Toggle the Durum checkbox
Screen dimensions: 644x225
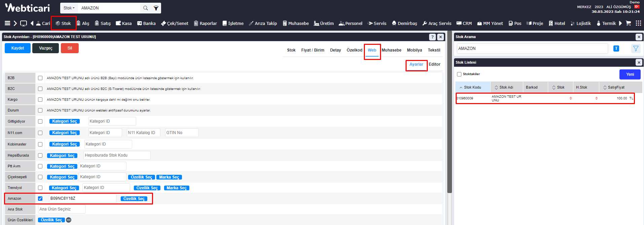pyautogui.click(x=40, y=110)
